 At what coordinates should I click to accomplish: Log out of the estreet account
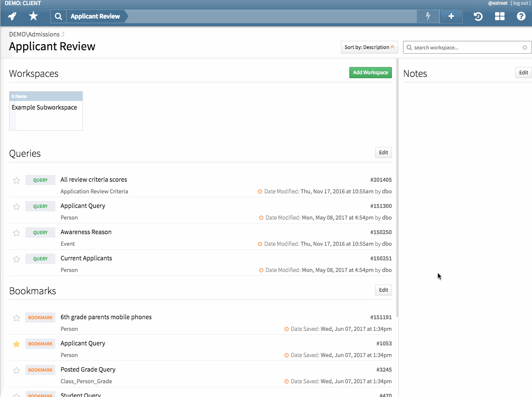coord(520,3)
